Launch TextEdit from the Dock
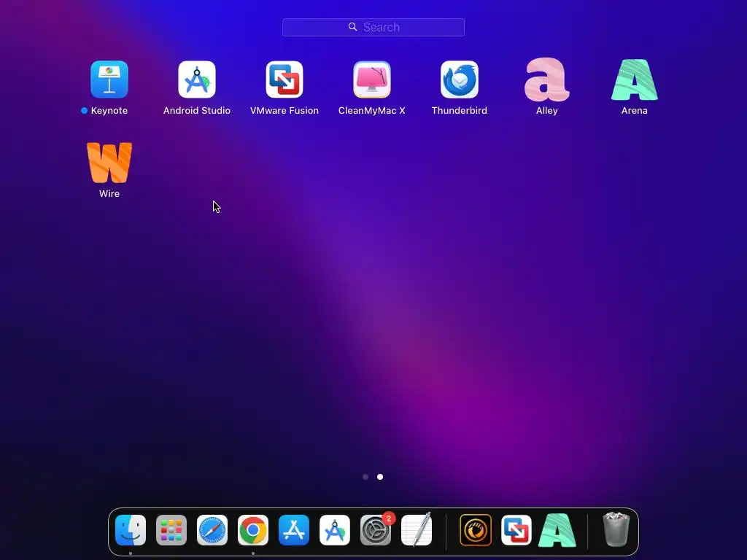Screen dimensions: 747x560 click(x=417, y=530)
